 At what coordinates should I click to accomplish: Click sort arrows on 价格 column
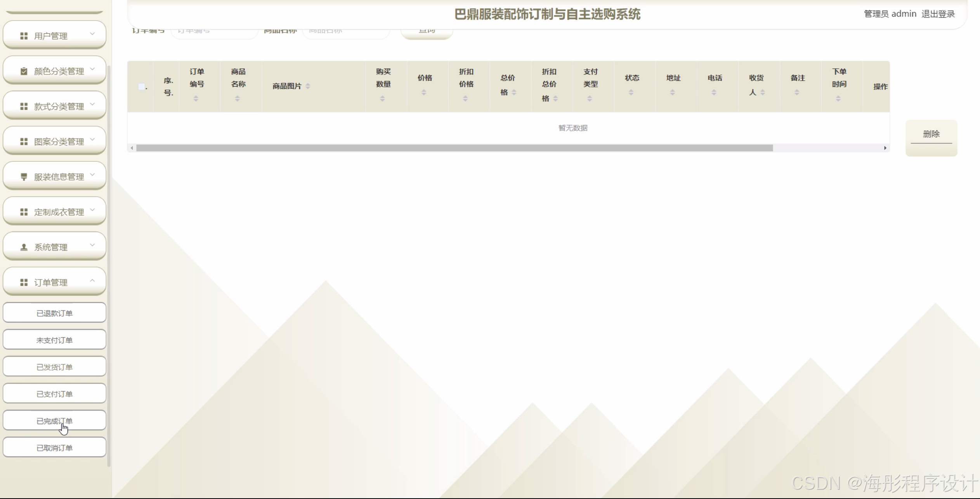[x=424, y=92]
